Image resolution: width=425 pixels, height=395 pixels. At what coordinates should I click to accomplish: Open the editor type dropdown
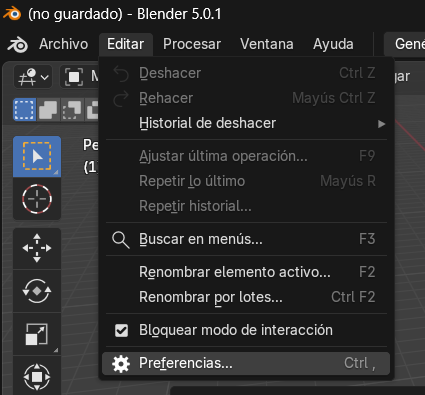[x=33, y=77]
